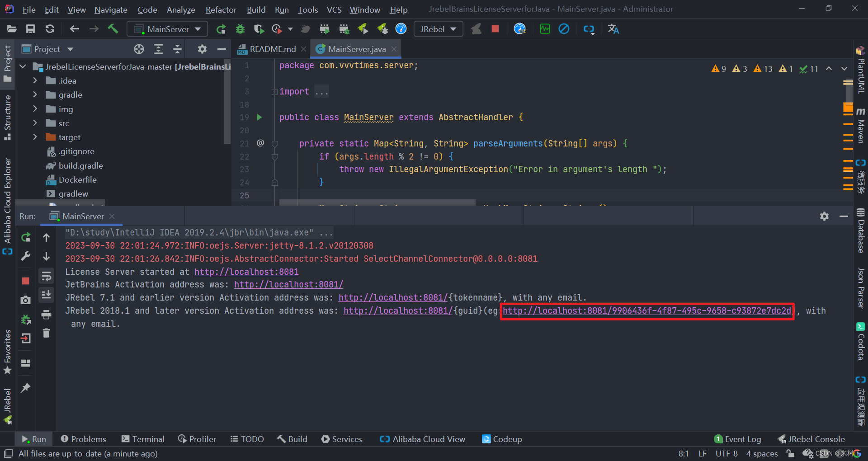Open the Terminal tool window tab
Screen dimensions: 868x461
(143, 439)
